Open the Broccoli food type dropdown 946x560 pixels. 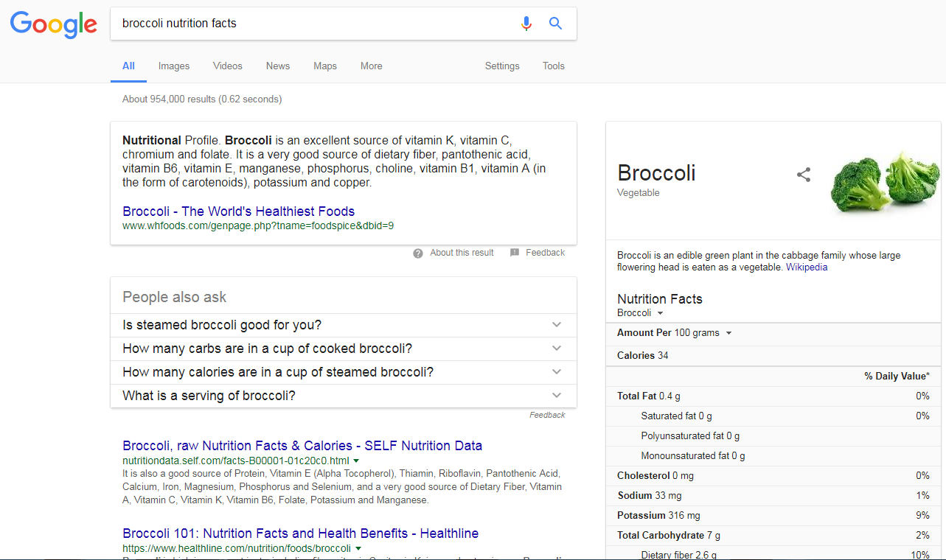660,313
